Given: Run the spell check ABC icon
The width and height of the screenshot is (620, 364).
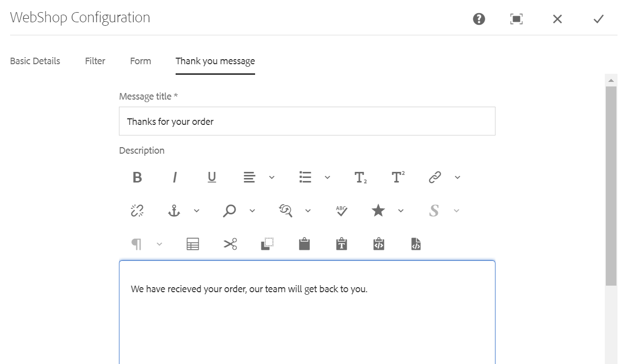Looking at the screenshot, I should tap(342, 211).
